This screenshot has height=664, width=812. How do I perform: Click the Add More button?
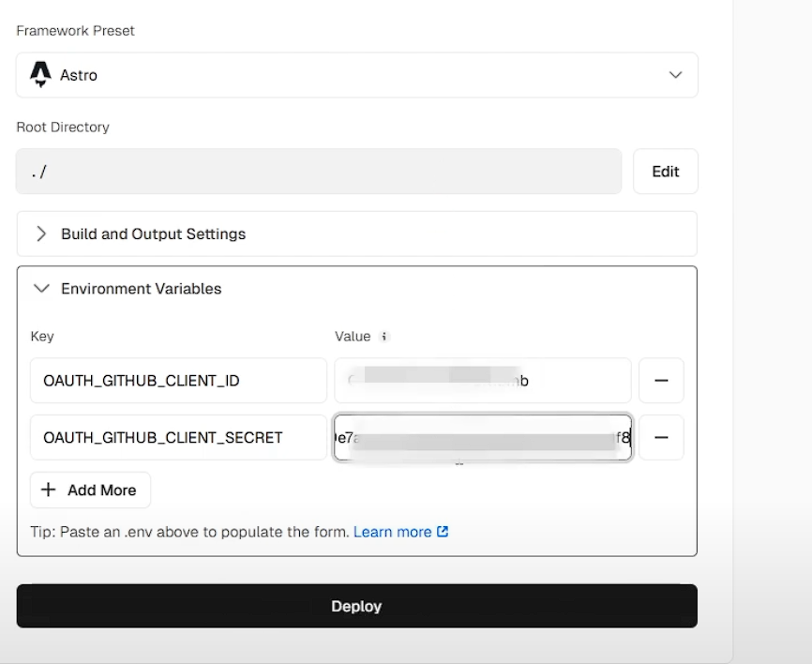click(x=90, y=490)
